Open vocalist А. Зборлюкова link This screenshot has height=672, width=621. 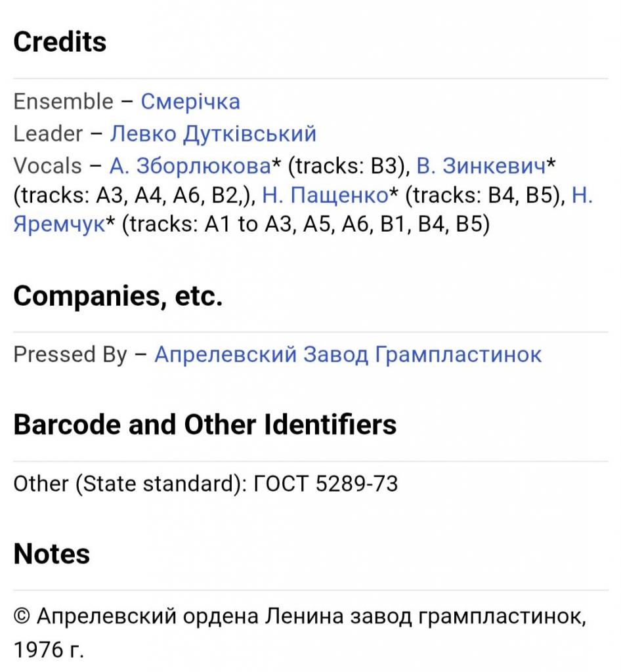click(x=190, y=166)
